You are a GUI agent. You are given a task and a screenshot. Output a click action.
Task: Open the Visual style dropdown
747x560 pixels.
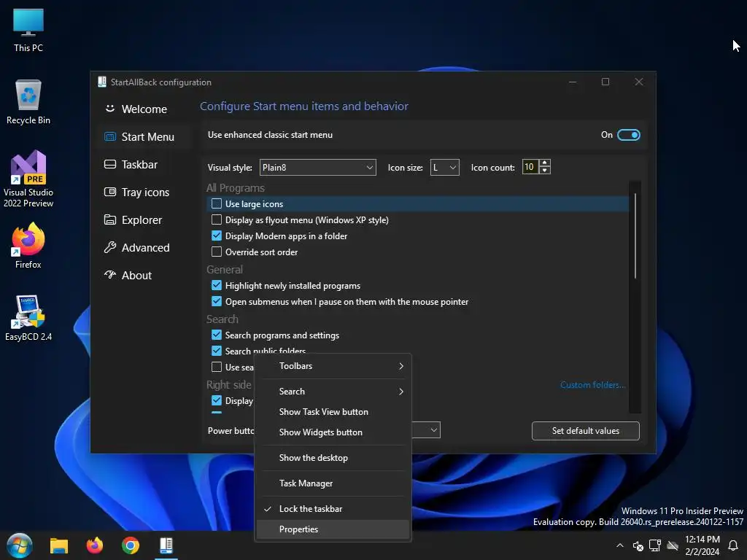318,168
